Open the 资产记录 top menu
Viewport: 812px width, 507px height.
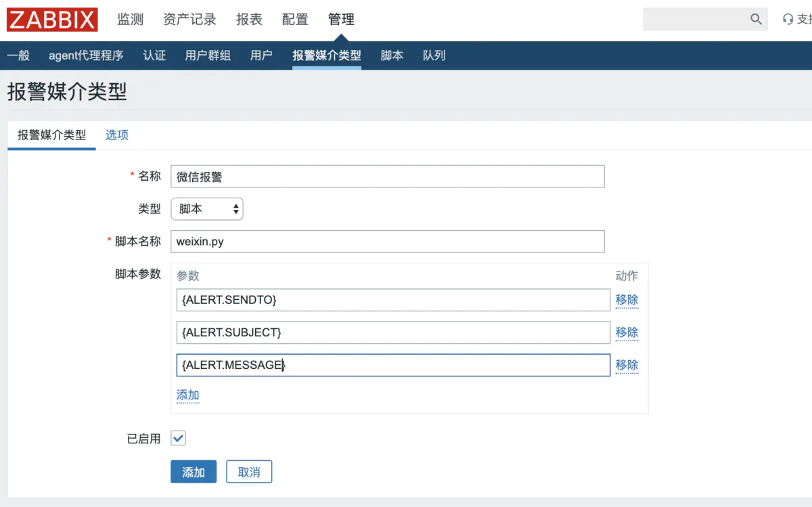[x=189, y=20]
